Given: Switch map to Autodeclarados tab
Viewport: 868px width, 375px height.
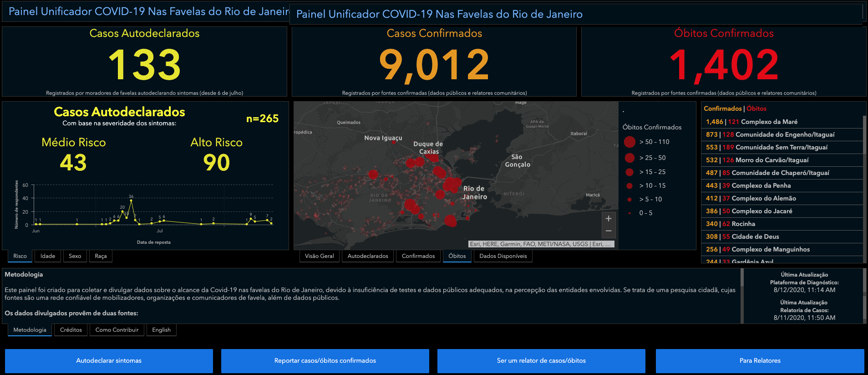Looking at the screenshot, I should (368, 256).
